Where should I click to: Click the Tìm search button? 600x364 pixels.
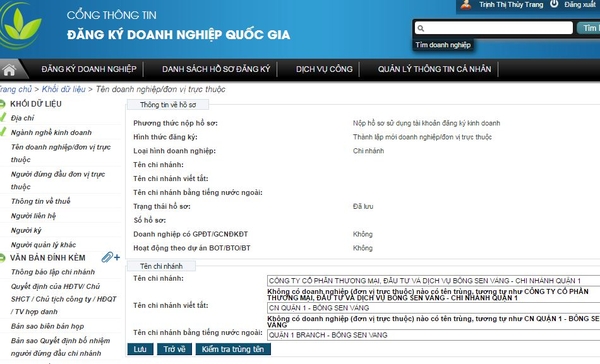click(x=589, y=28)
